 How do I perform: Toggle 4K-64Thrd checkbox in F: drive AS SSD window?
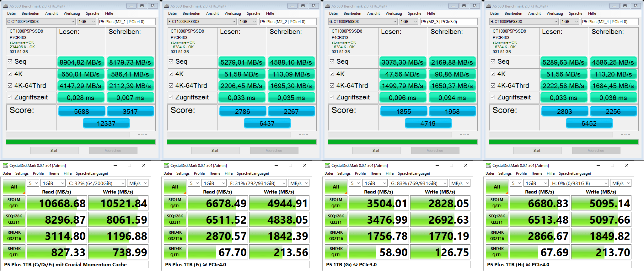(x=171, y=86)
